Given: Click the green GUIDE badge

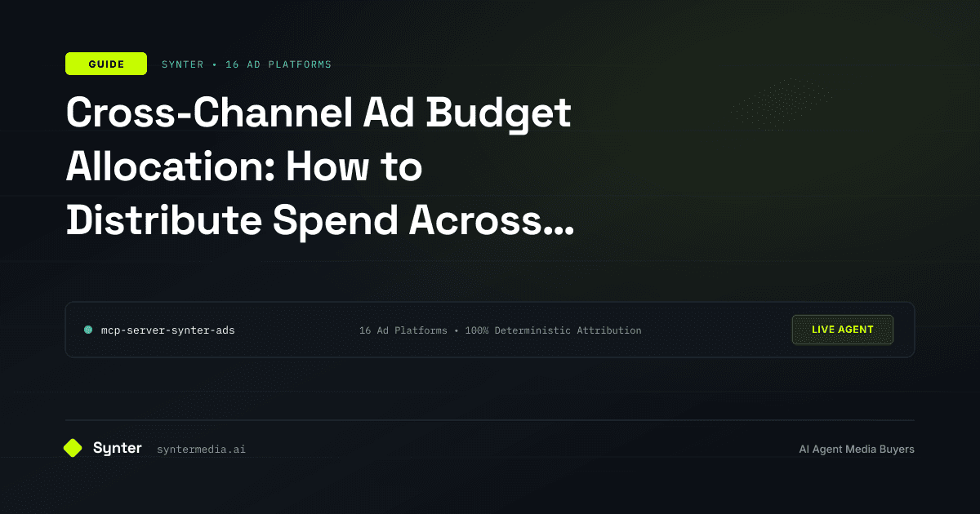Looking at the screenshot, I should [106, 64].
